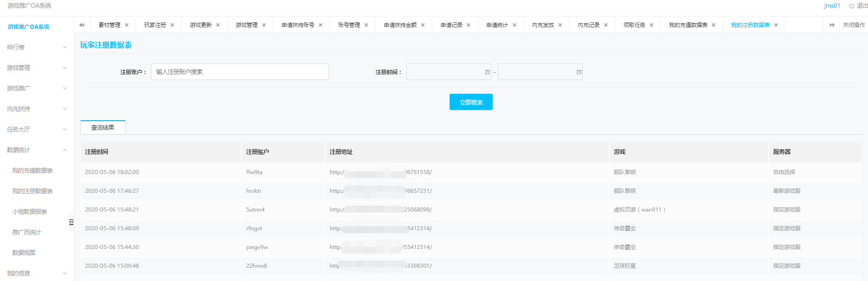This screenshot has height=281, width=868.
Task: Toggle sidebar collapse handle
Action: (x=71, y=223)
